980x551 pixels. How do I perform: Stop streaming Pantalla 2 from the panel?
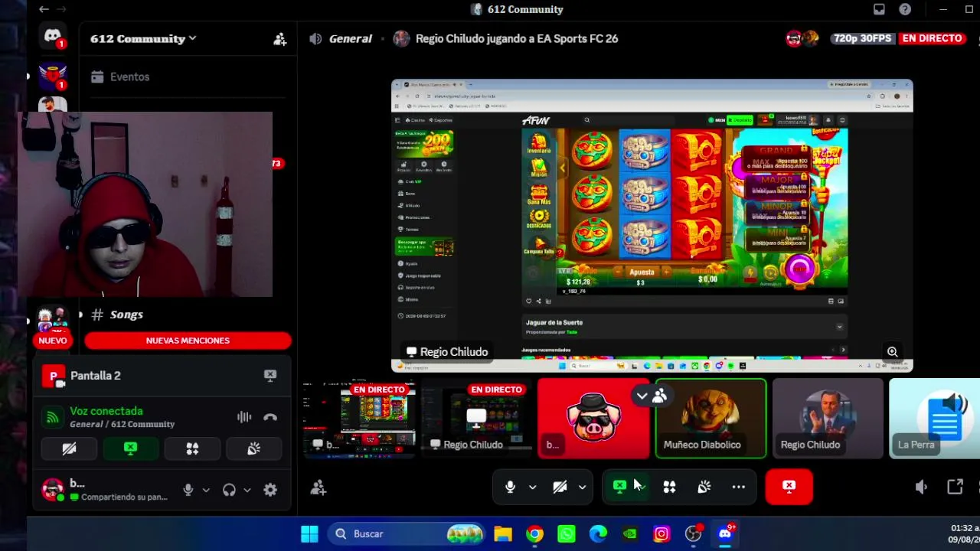270,376
